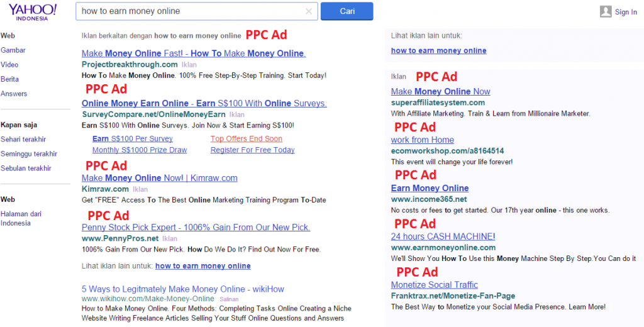Focus the search input field
Image resolution: width=644 pixels, height=327 pixels.
(x=196, y=11)
